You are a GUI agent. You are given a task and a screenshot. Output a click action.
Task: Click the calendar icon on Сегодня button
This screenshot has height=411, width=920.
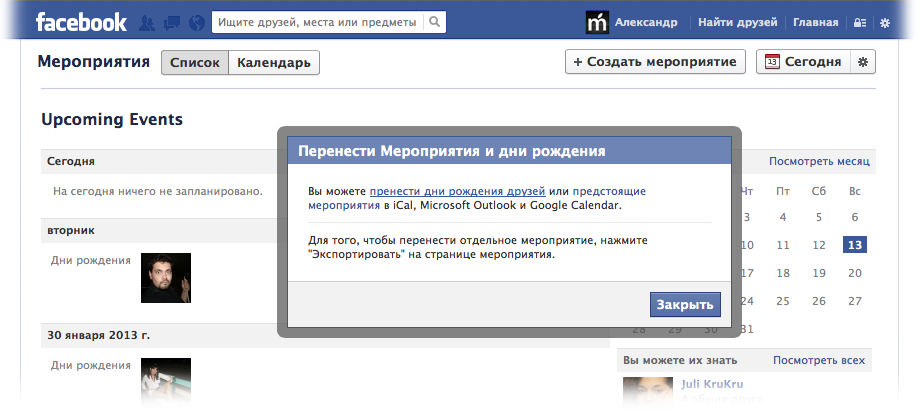coord(773,62)
